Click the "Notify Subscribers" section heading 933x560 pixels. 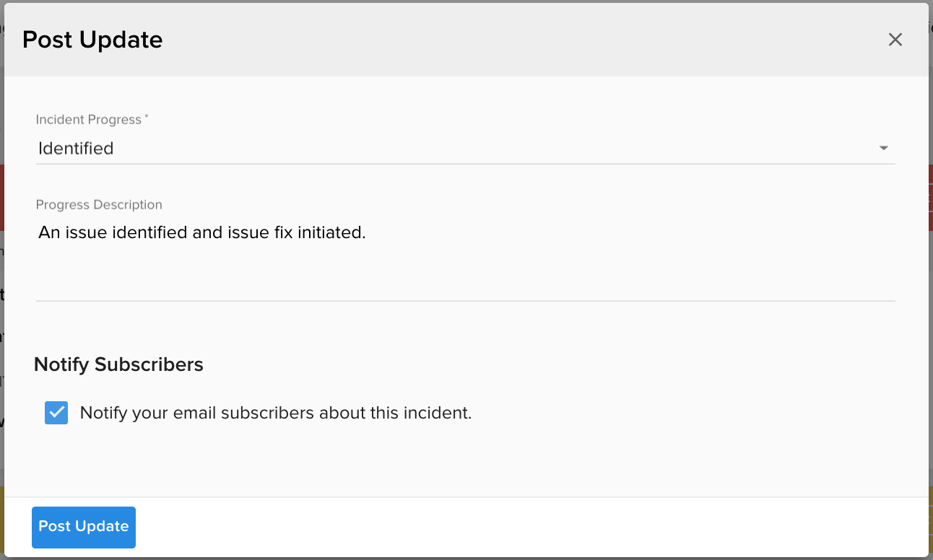point(118,364)
